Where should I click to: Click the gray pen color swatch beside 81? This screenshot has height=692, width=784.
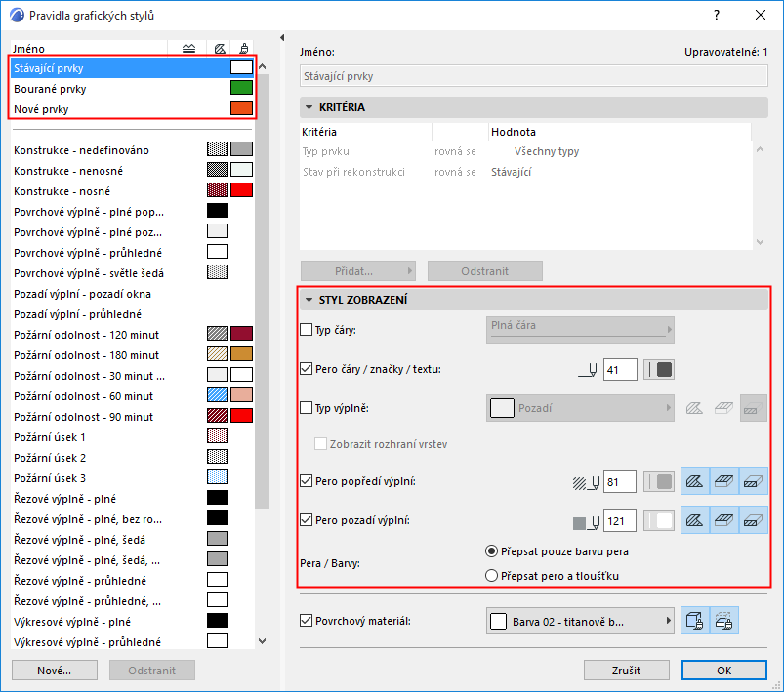pos(659,482)
